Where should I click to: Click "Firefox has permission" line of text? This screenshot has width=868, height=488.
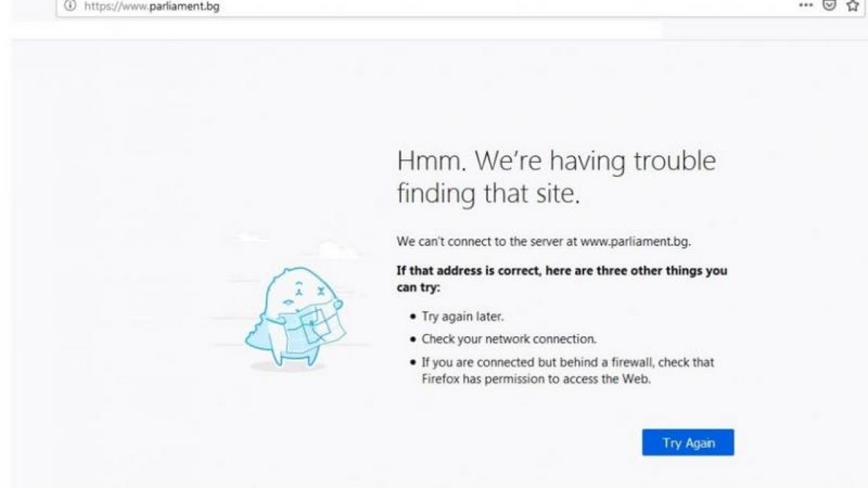[x=536, y=379]
